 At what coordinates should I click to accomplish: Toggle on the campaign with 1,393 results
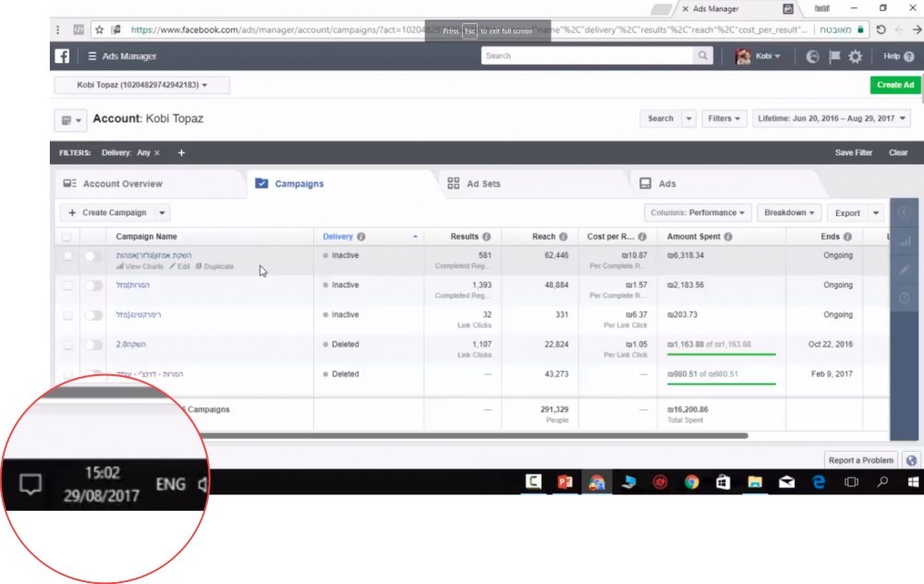coord(93,286)
